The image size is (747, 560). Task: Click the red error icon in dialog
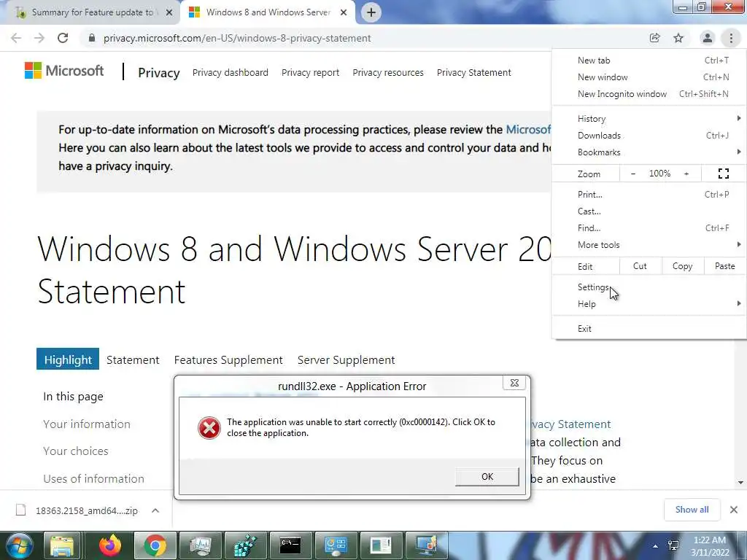pyautogui.click(x=209, y=427)
